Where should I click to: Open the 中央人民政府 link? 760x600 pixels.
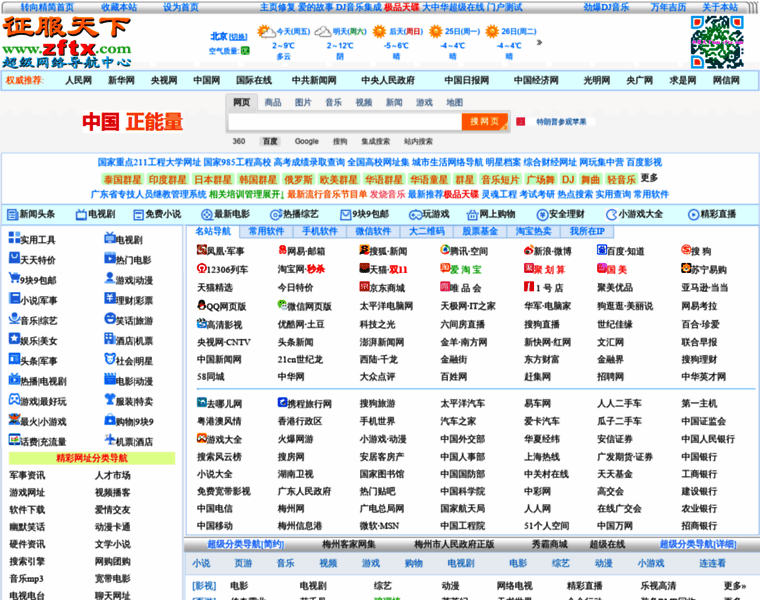click(388, 80)
